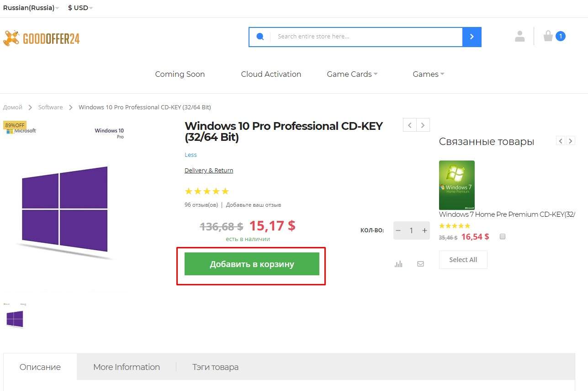This screenshot has height=391, width=588.
Task: Click the shopping cart bag icon
Action: (548, 36)
